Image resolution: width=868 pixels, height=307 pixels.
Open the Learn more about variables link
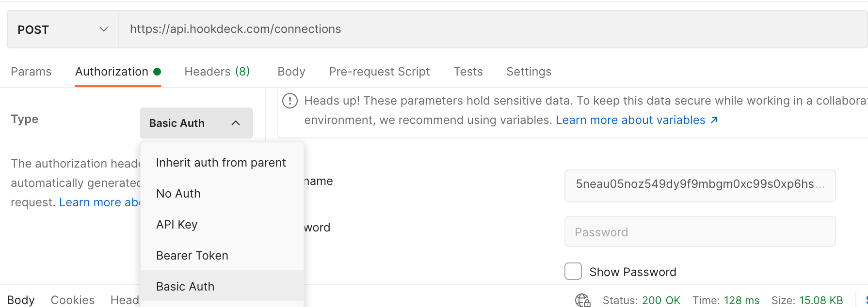pyautogui.click(x=636, y=120)
